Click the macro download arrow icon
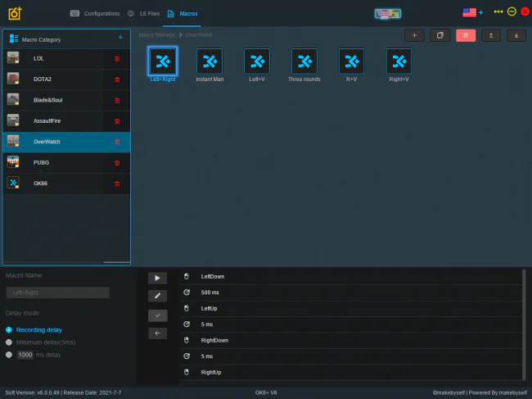The width and height of the screenshot is (532, 399). [516, 35]
